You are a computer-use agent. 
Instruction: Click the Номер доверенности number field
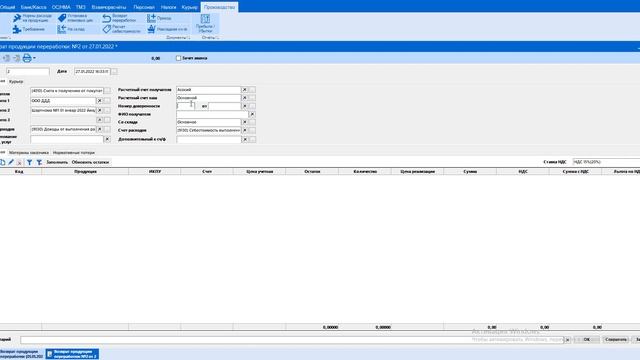click(x=185, y=106)
